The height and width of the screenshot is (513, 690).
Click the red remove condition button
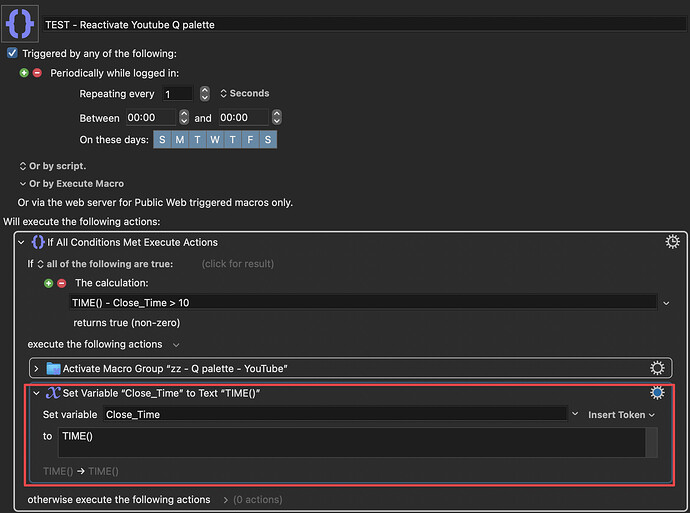coord(61,283)
